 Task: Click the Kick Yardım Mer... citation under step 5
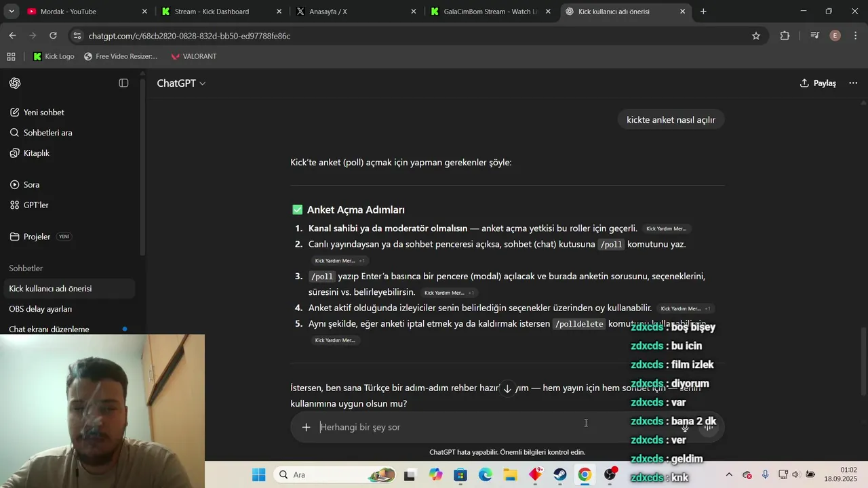[x=335, y=340]
